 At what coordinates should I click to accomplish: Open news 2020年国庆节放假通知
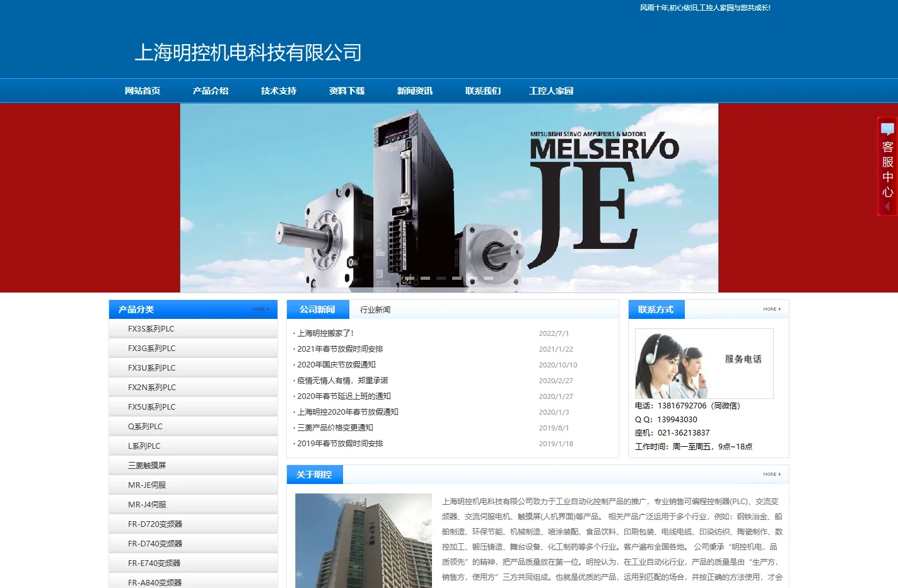click(x=336, y=365)
